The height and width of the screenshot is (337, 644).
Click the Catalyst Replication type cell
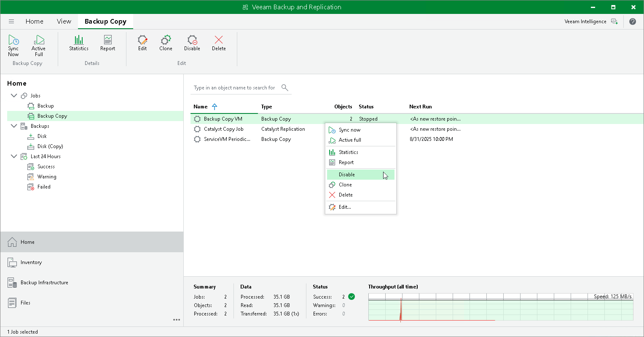(283, 129)
